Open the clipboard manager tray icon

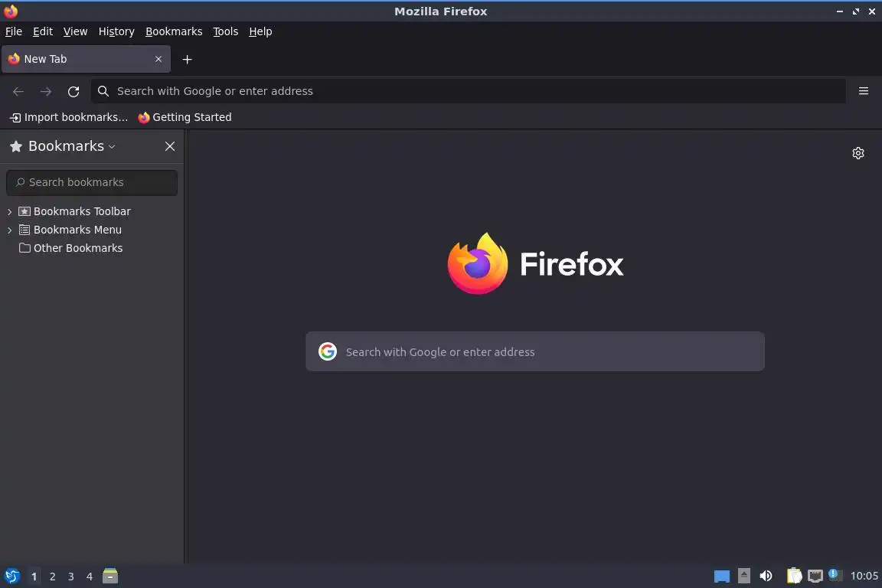pos(794,576)
